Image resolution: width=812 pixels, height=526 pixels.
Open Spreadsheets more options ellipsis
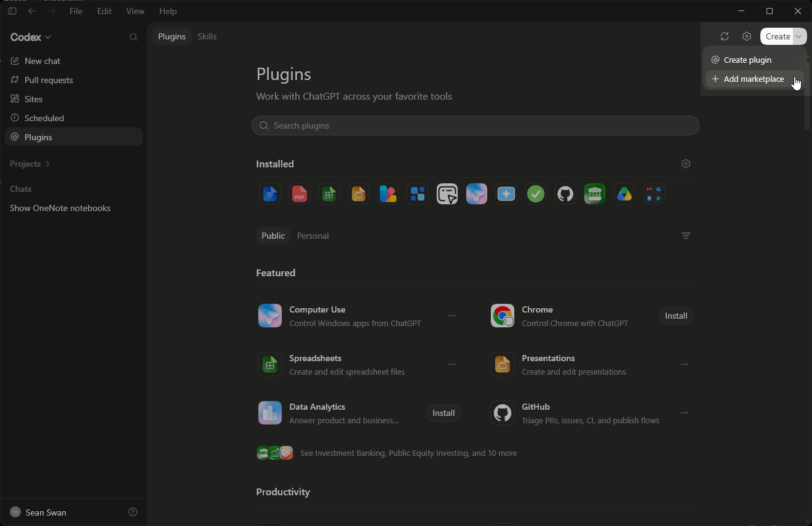click(452, 364)
